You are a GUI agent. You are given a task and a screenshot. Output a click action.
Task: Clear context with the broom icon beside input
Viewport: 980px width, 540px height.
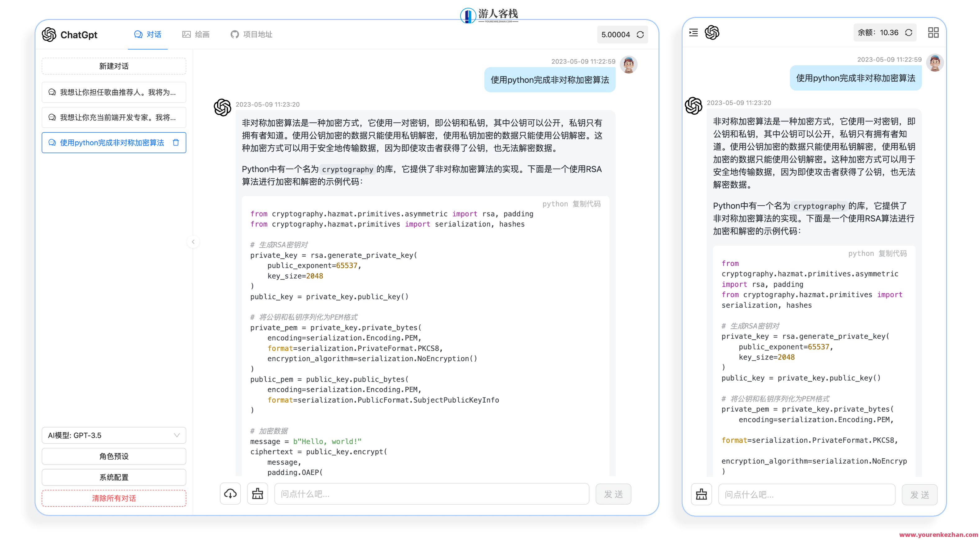click(257, 494)
